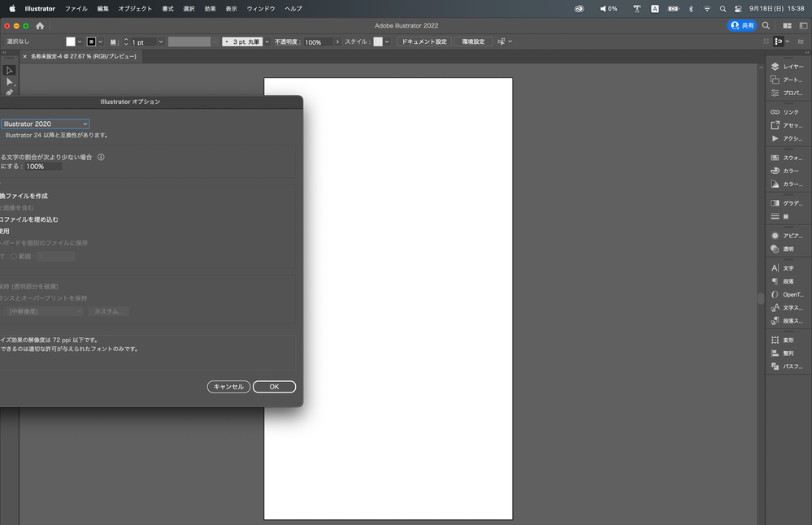This screenshot has height=525, width=812.
Task: Go to the Home screen icon
Action: click(40, 25)
